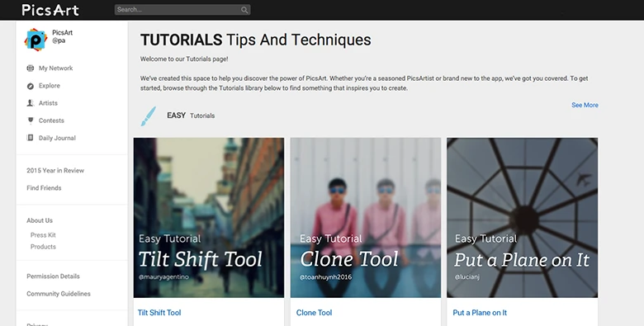This screenshot has height=326, width=644.
Task: Click the Put a Plane on It title link
Action: coord(480,313)
